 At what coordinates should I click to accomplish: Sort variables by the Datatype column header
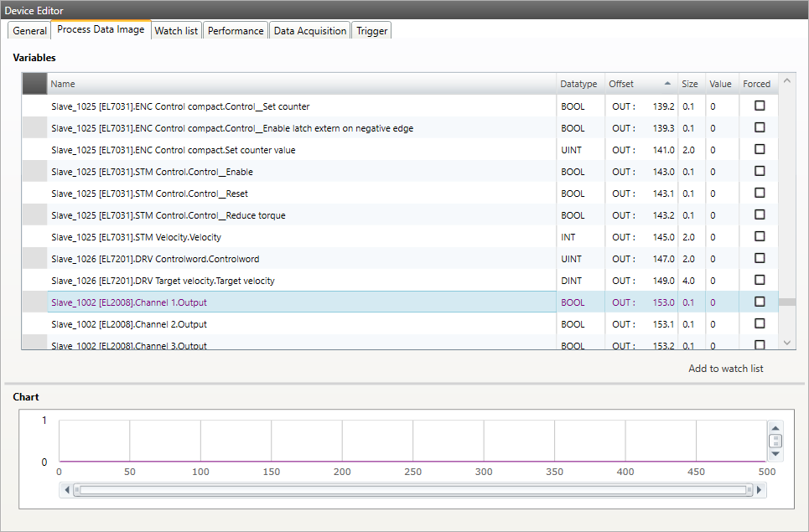tap(578, 84)
